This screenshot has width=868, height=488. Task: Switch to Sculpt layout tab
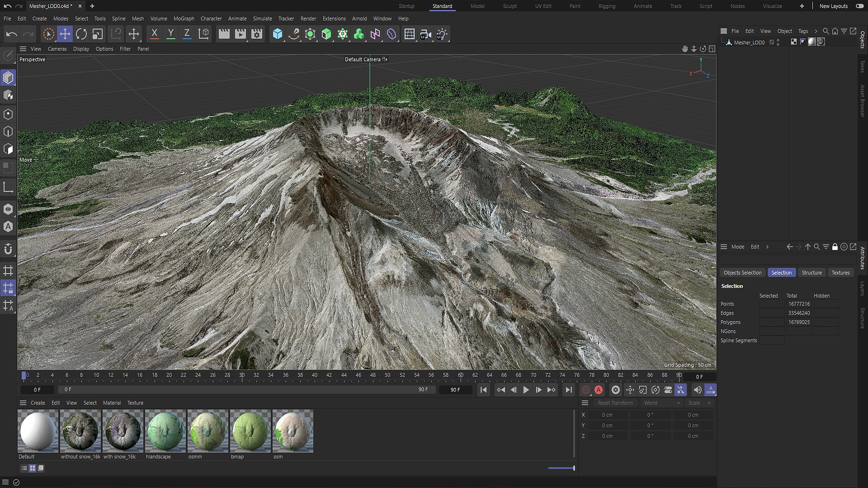pyautogui.click(x=509, y=6)
